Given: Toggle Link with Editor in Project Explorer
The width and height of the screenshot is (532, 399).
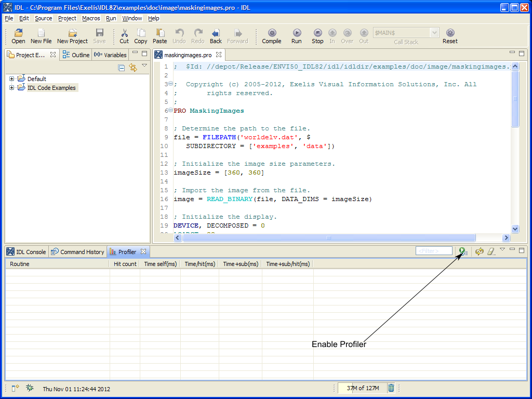Looking at the screenshot, I should [x=133, y=68].
